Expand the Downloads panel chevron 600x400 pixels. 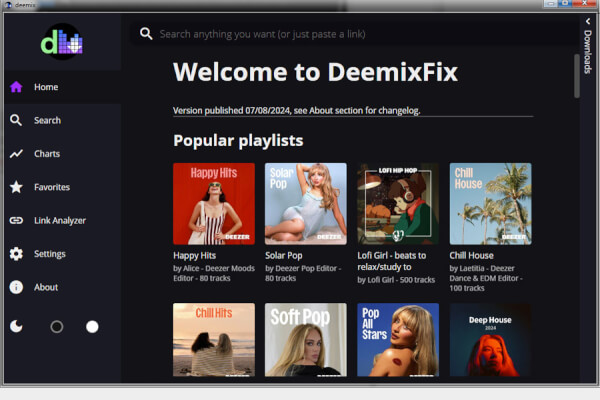pyautogui.click(x=588, y=21)
